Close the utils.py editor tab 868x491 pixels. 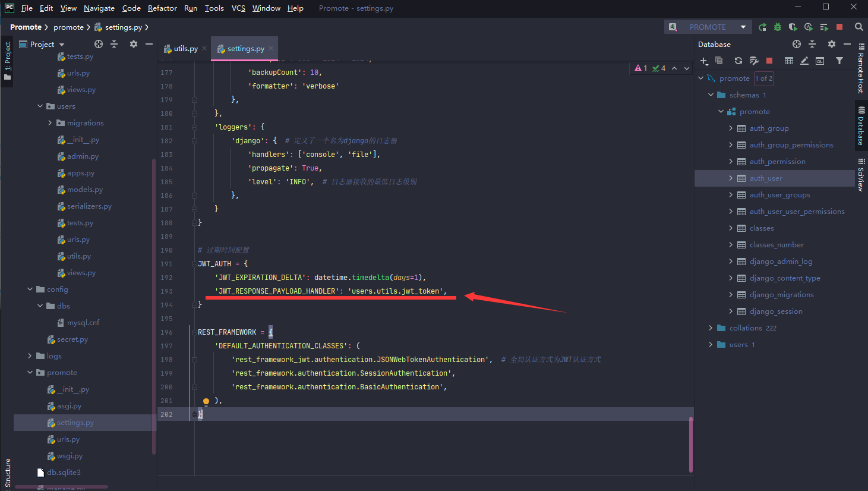click(x=204, y=49)
